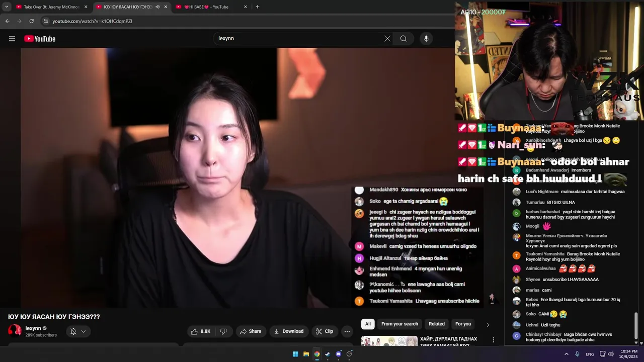The image size is (644, 362).
Task: Select the All filter chip
Action: (368, 324)
